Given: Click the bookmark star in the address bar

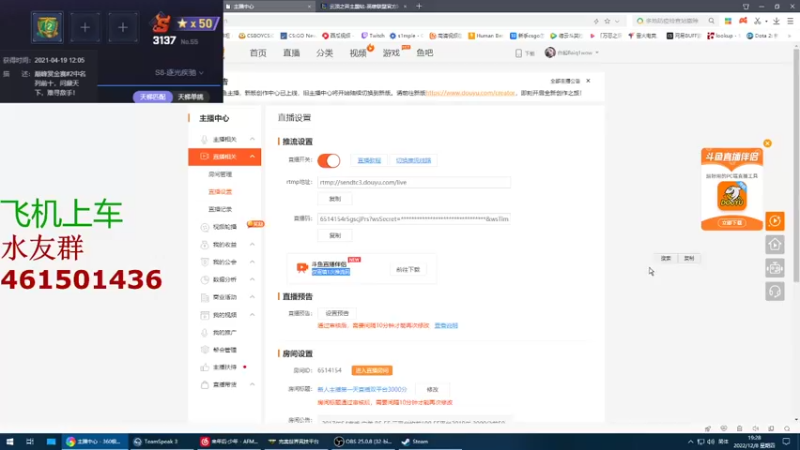Looking at the screenshot, I should 607,21.
